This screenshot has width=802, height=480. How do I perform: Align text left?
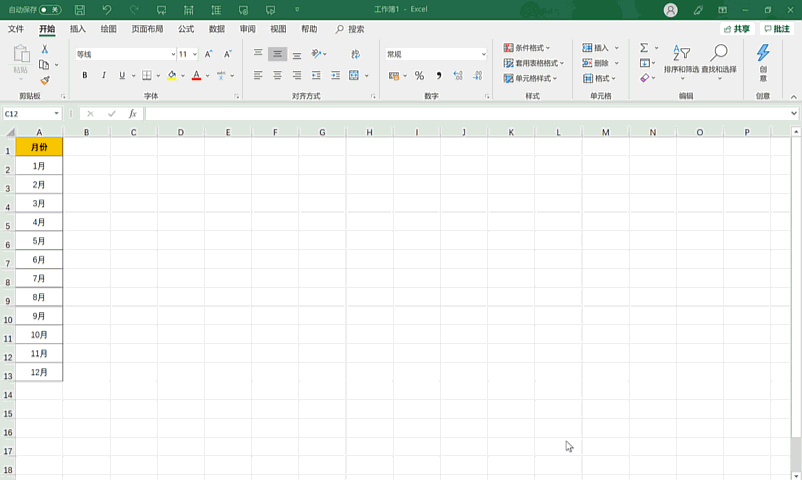258,75
